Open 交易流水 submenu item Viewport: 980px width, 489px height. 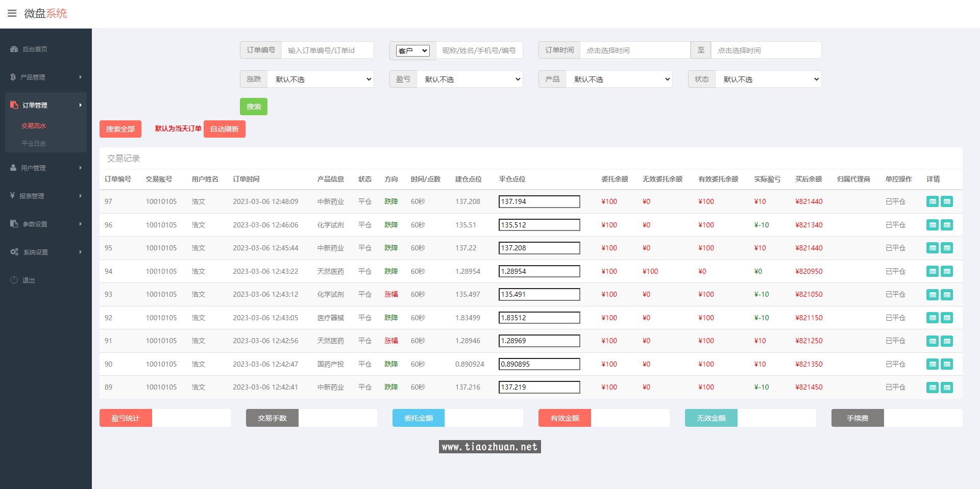pos(34,126)
